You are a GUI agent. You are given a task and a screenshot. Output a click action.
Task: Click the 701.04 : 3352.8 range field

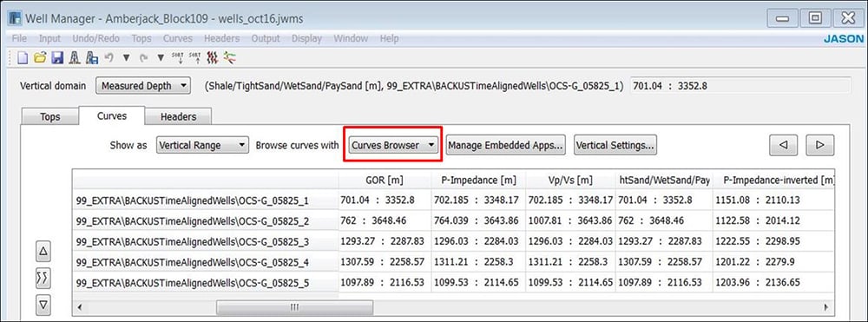tap(740, 86)
